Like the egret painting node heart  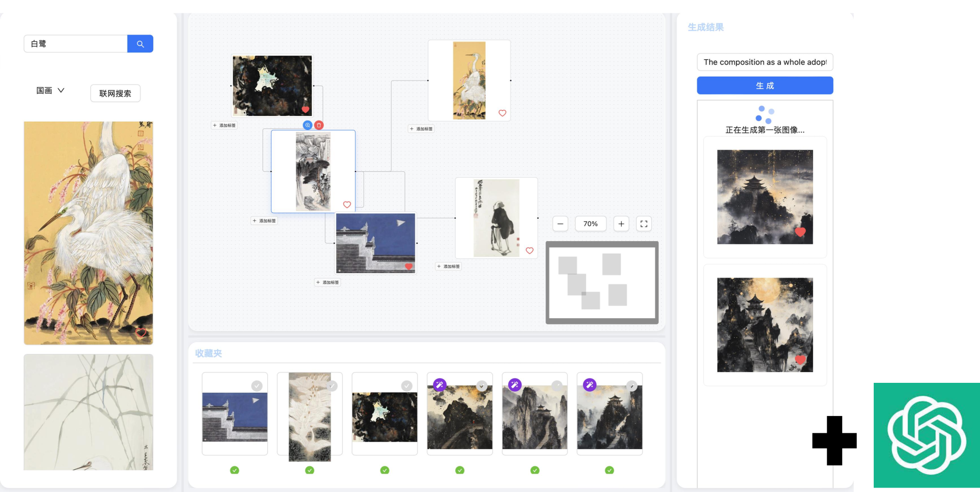(502, 113)
